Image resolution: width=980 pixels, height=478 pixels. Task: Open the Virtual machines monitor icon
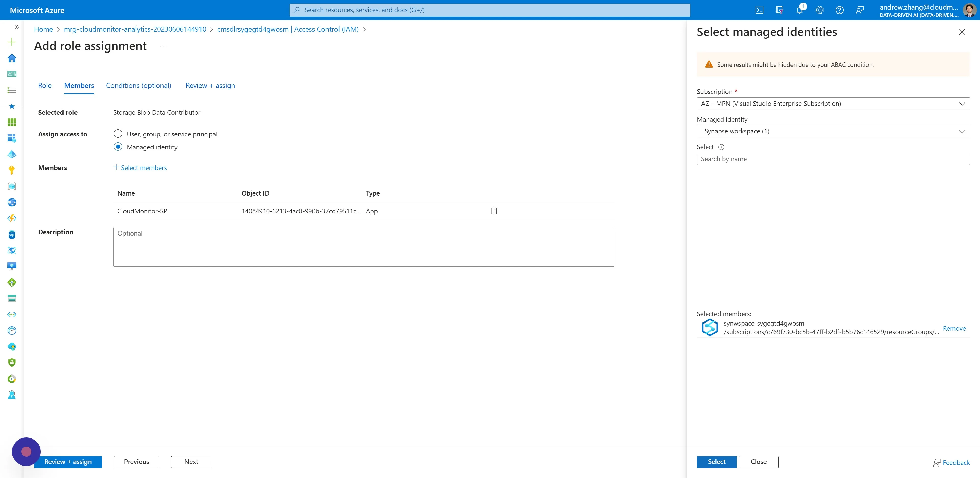(12, 266)
